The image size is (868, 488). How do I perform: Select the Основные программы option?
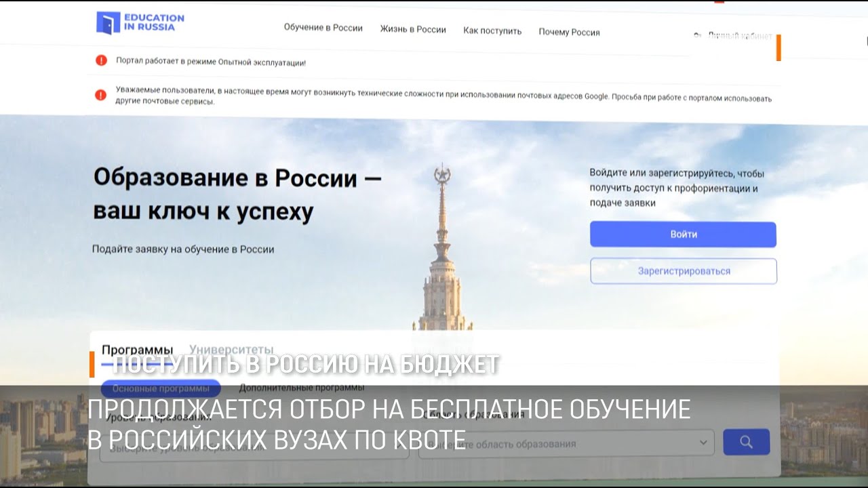161,388
